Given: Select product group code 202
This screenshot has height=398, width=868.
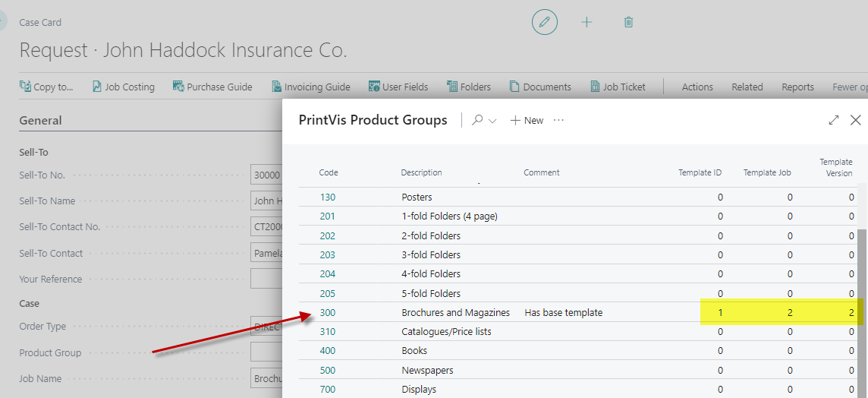Looking at the screenshot, I should (x=327, y=235).
